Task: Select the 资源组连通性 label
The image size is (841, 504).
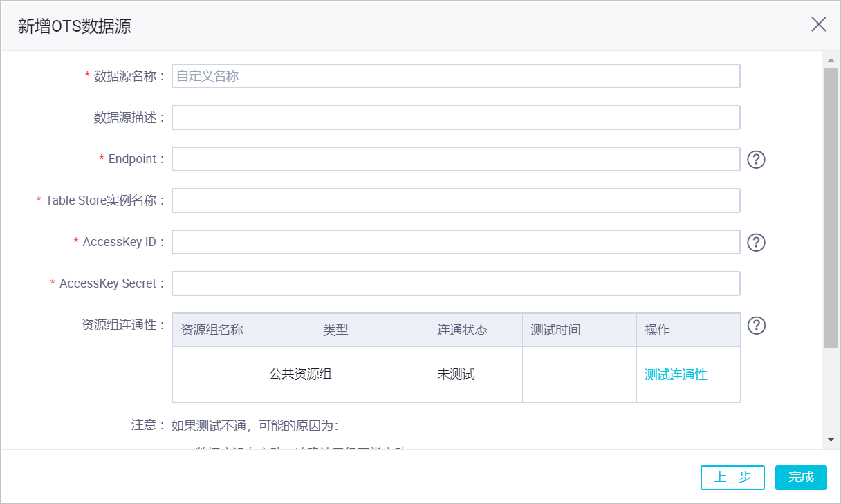Action: [x=123, y=325]
